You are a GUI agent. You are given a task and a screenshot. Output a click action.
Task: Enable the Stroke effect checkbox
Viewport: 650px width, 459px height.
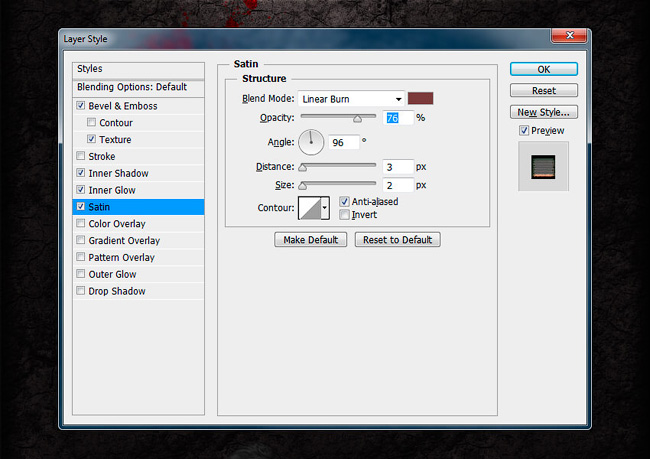[81, 156]
